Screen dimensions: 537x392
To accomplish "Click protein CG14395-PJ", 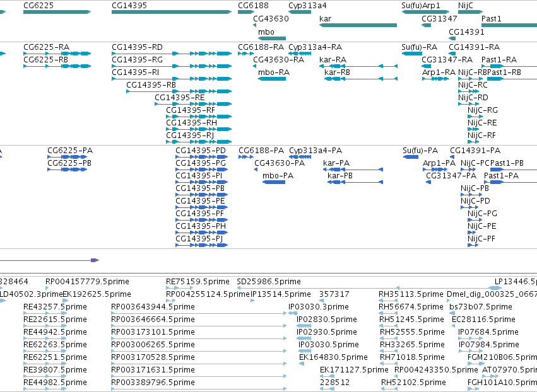I will [199, 239].
